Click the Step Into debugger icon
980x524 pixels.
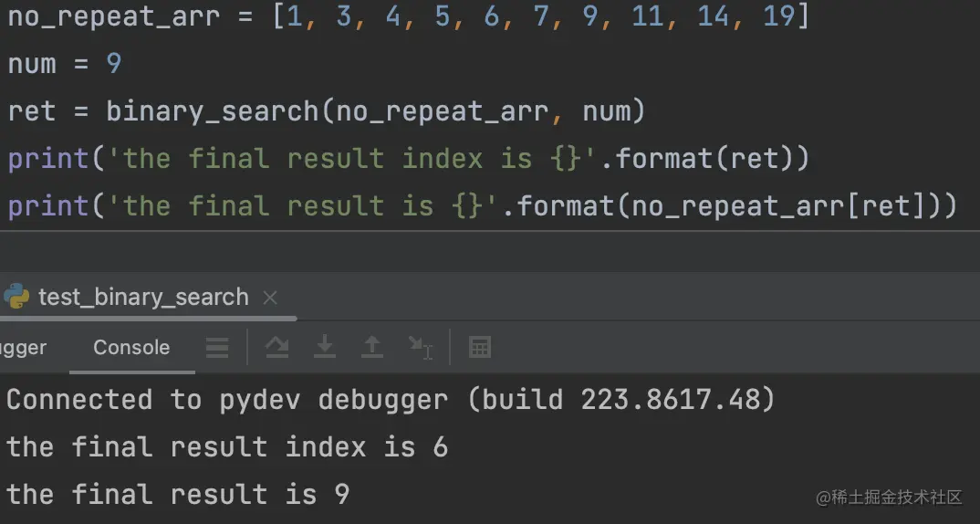pyautogui.click(x=324, y=347)
